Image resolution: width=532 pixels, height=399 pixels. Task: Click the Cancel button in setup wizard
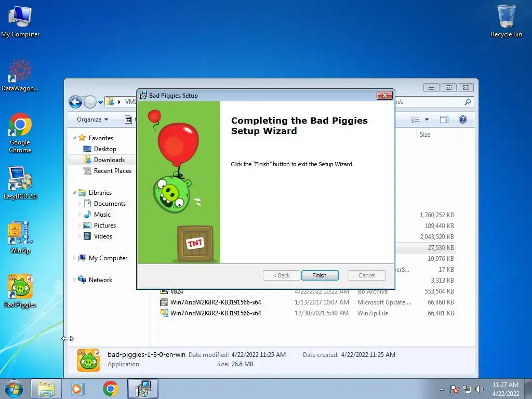pyautogui.click(x=367, y=275)
